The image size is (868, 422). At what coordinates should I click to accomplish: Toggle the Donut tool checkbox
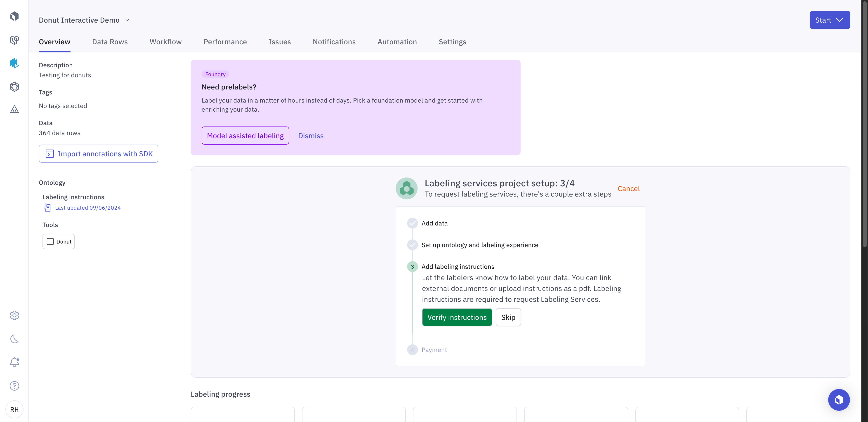coord(50,241)
